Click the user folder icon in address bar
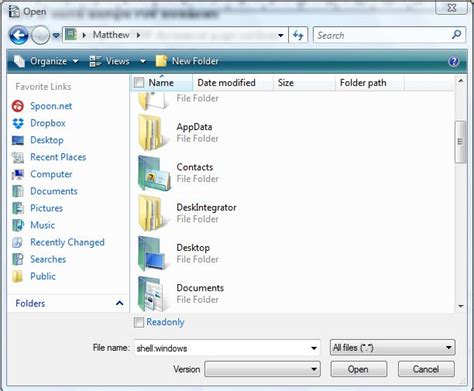474x391 pixels. (71, 35)
